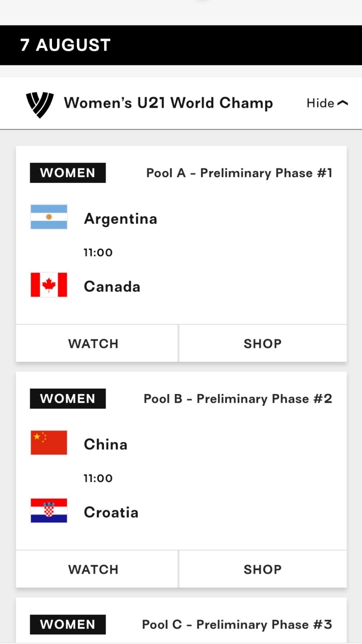Select the Croatia team name
This screenshot has width=362, height=644.
pos(111,512)
